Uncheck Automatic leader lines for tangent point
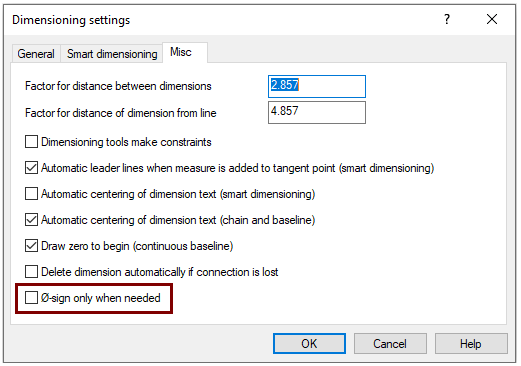521x366 pixels. coord(31,168)
